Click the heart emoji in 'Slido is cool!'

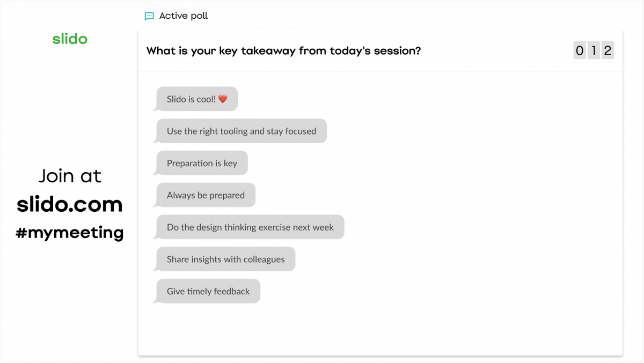tap(224, 99)
